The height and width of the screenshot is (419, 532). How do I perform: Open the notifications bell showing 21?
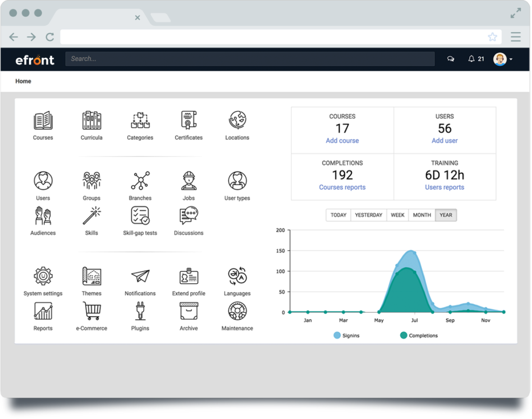click(x=475, y=59)
